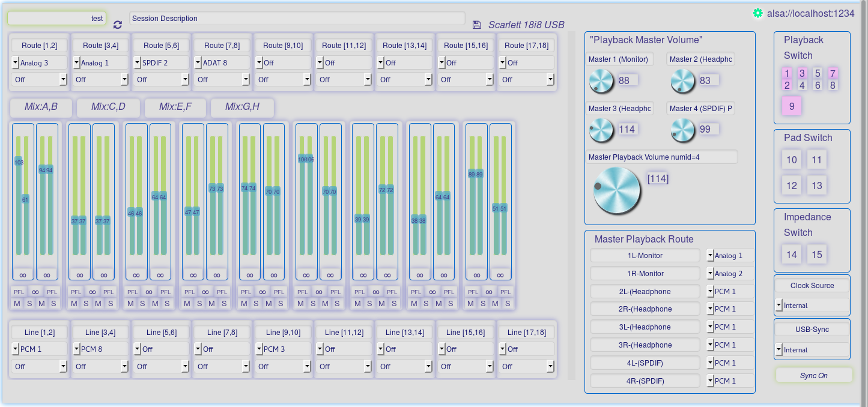Click the Clock Source button

[x=812, y=286]
